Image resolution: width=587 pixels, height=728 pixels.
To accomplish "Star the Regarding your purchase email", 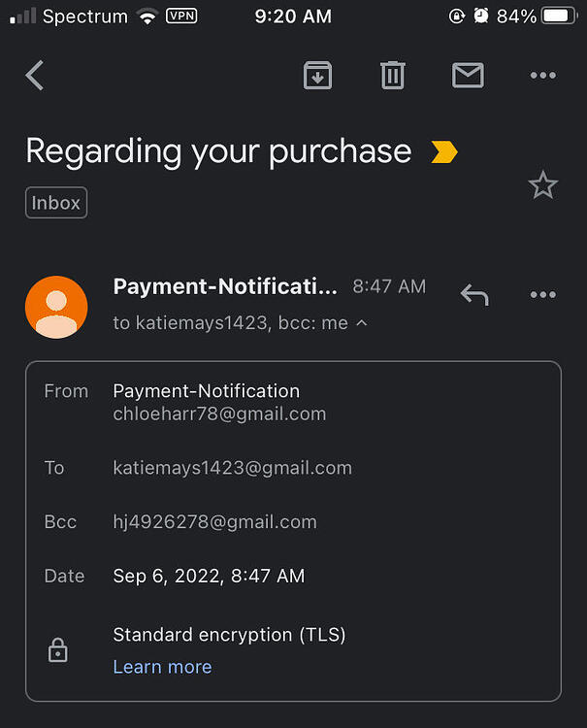I will [543, 185].
